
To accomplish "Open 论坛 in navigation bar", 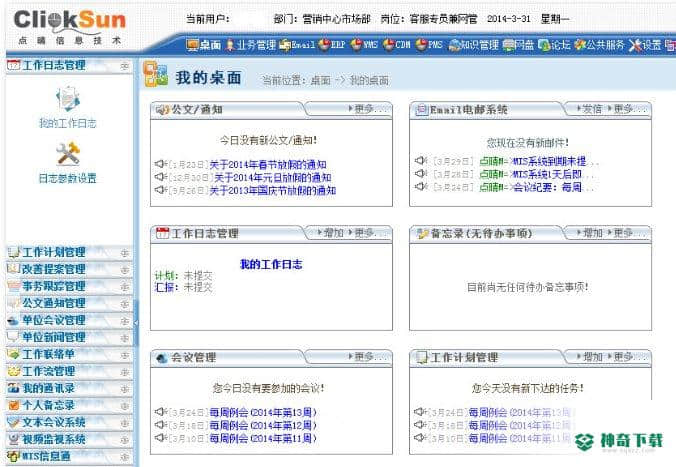I will [555, 44].
